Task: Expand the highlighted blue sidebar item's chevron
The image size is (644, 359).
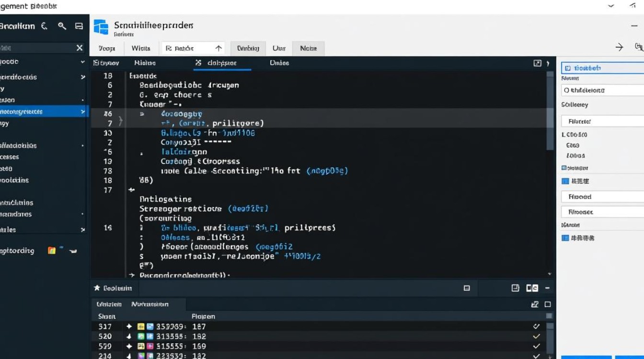Action: pos(82,112)
